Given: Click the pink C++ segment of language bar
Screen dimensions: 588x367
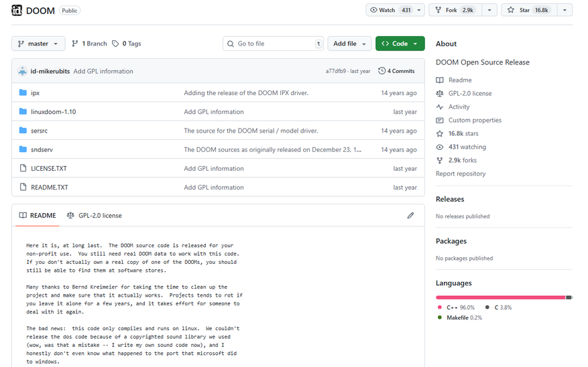Looking at the screenshot, I should (500, 297).
